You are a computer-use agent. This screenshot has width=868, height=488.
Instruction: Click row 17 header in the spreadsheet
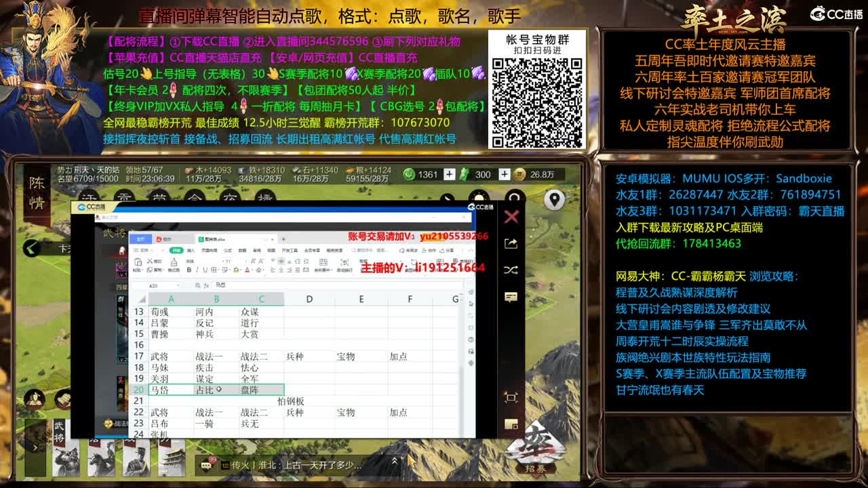(x=138, y=356)
